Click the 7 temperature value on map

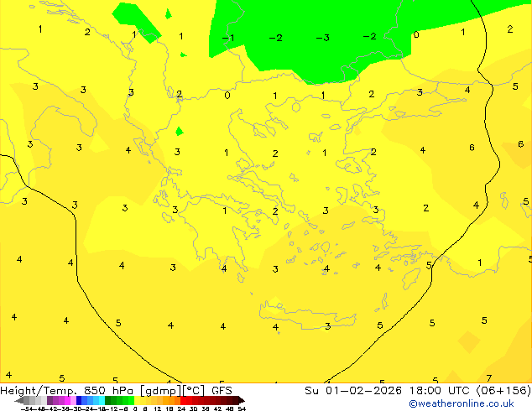click(489, 378)
